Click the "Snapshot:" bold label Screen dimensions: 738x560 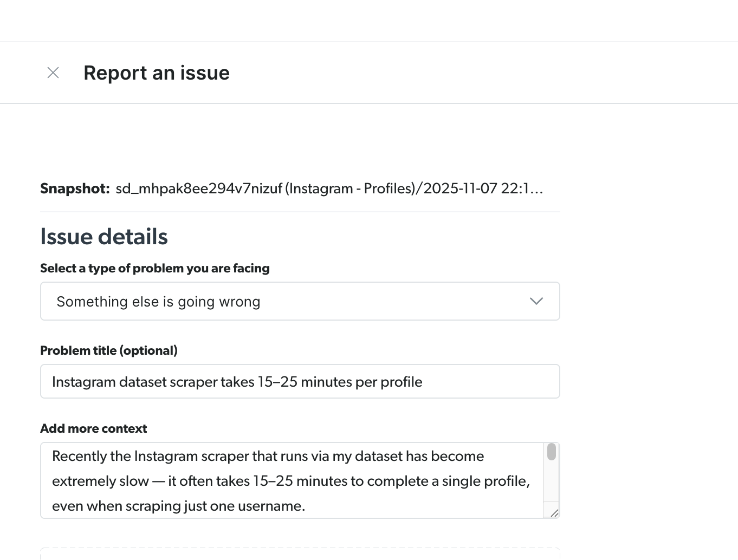75,188
